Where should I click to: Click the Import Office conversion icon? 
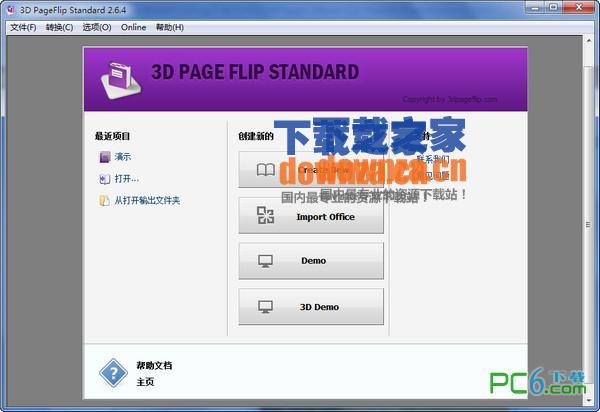pos(265,215)
